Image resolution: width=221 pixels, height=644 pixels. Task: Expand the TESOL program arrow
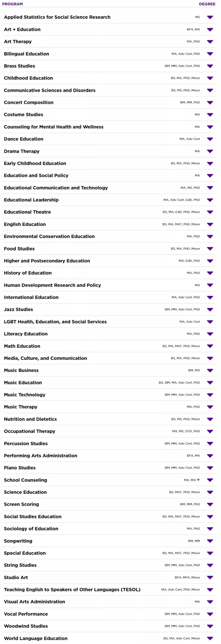click(x=210, y=589)
